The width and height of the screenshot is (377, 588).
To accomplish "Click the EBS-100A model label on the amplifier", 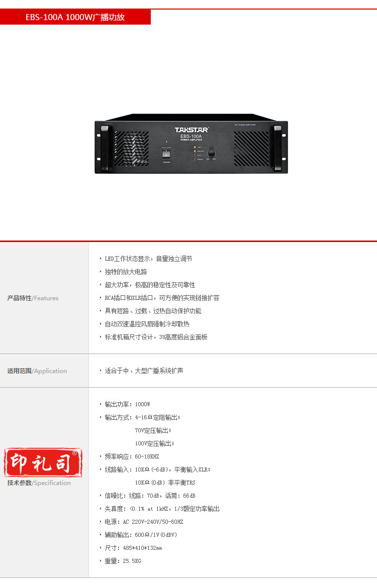I will [x=191, y=137].
